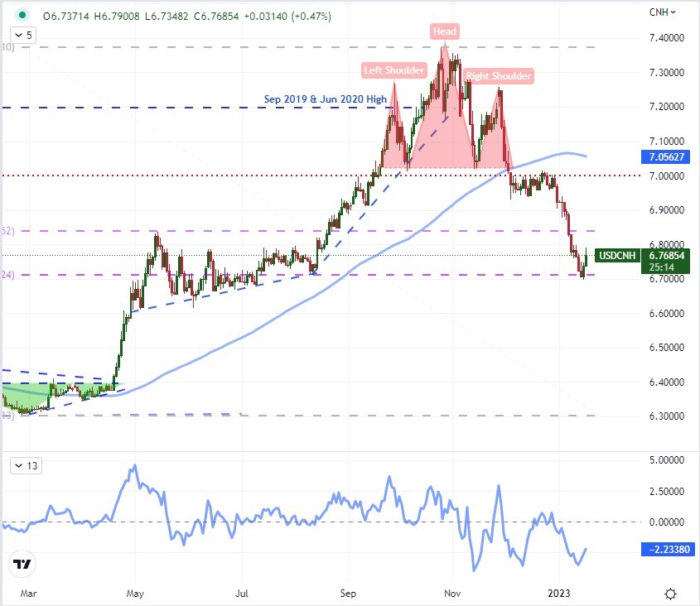
Task: Expand the 5 indicators collapse toggle
Action: pyautogui.click(x=24, y=36)
